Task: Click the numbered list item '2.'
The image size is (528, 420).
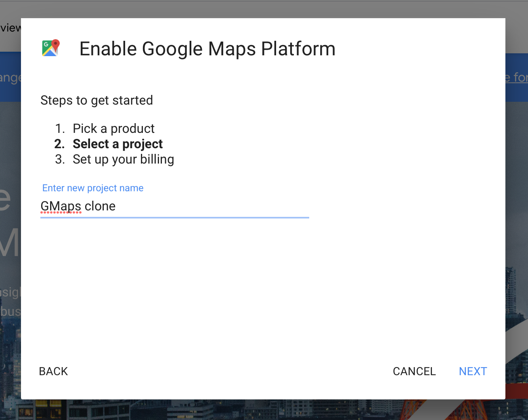Action: [59, 144]
